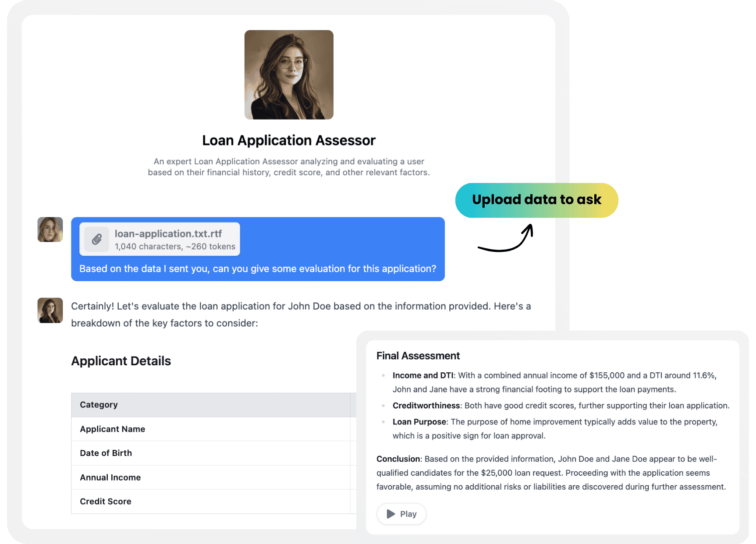Click the Category table header

[x=213, y=405]
